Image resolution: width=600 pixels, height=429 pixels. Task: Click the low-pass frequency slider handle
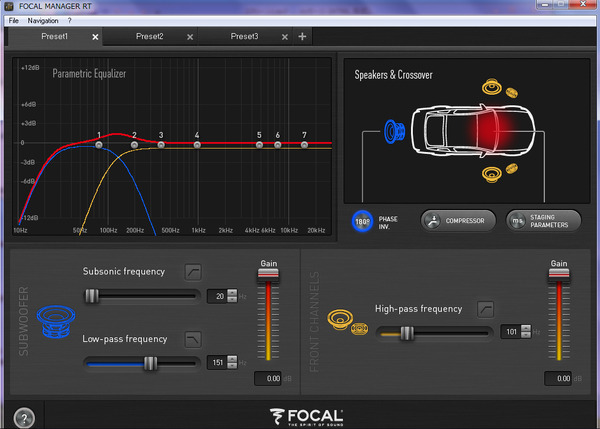[x=150, y=364]
